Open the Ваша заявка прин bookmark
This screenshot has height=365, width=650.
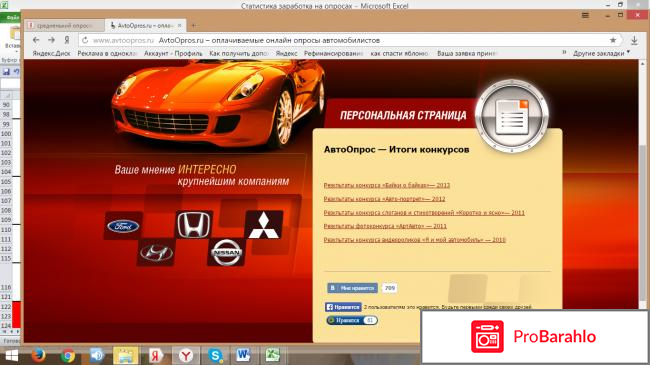[467, 54]
